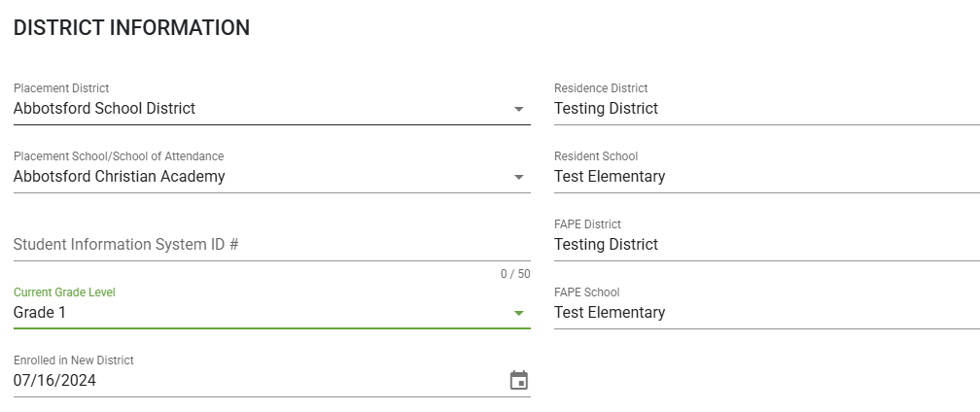The image size is (980, 412).
Task: Select the Abbotsford School District value
Action: 104,109
